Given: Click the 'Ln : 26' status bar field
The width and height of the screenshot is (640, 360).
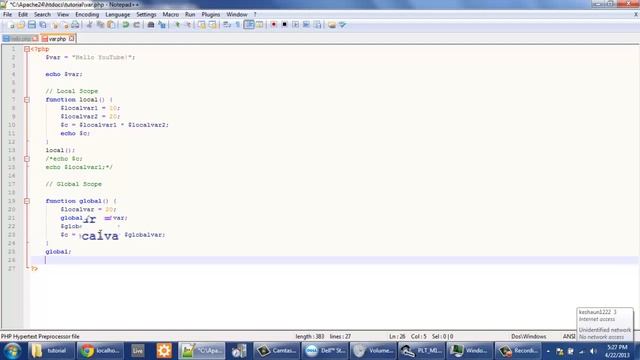Looking at the screenshot, I should pyautogui.click(x=397, y=337).
